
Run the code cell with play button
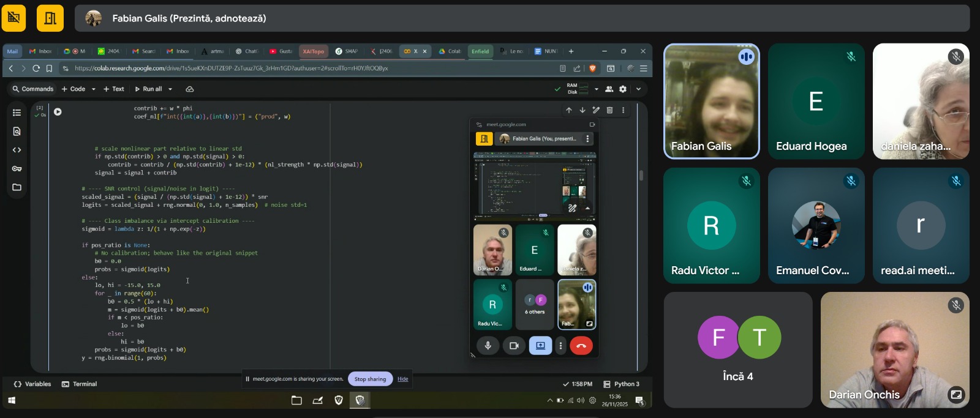pos(58,112)
